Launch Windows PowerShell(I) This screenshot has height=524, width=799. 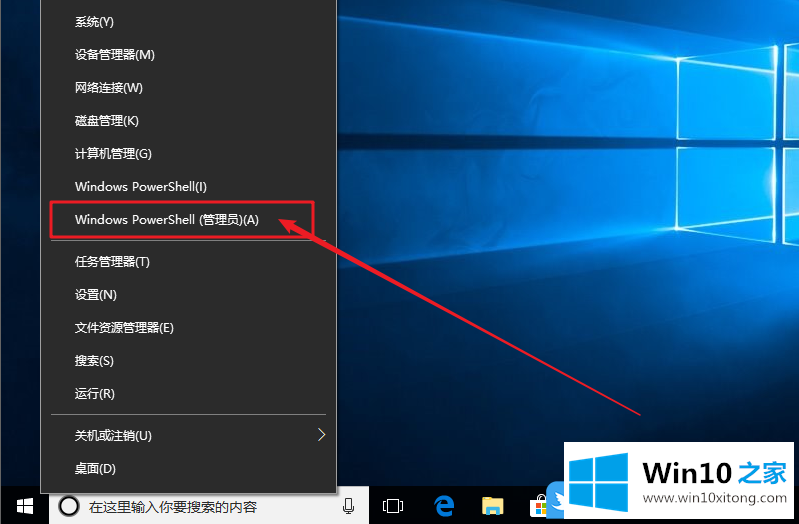click(189, 187)
